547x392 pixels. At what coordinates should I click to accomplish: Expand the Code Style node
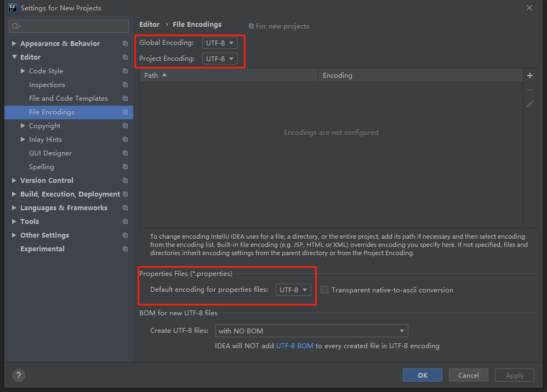click(x=22, y=71)
